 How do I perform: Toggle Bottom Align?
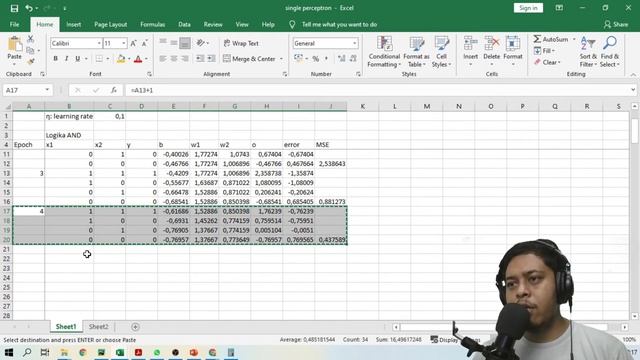[185, 43]
